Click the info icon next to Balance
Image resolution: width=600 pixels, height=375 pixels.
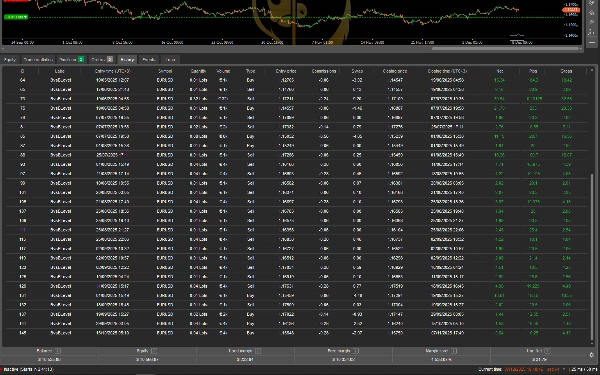point(57,351)
